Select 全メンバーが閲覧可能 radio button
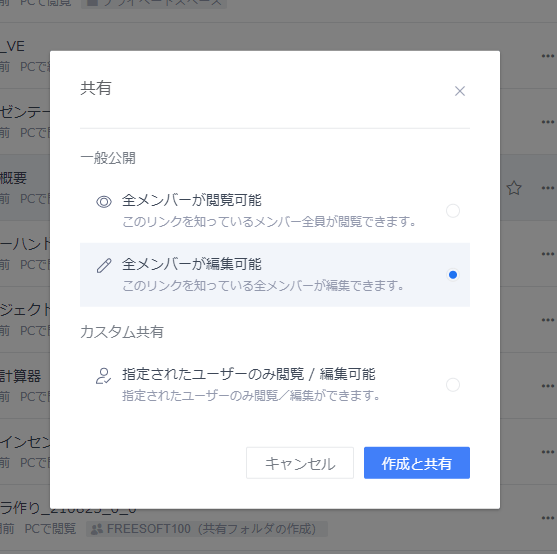The width and height of the screenshot is (557, 554). tap(453, 211)
